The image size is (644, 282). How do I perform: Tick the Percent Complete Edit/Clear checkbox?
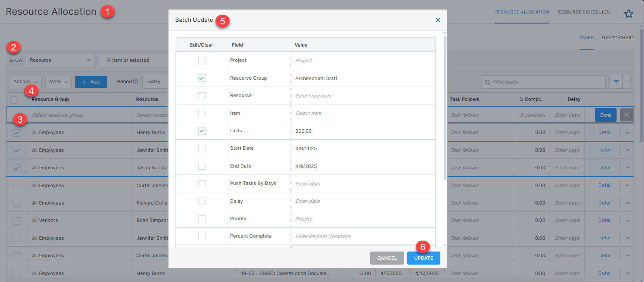(202, 236)
